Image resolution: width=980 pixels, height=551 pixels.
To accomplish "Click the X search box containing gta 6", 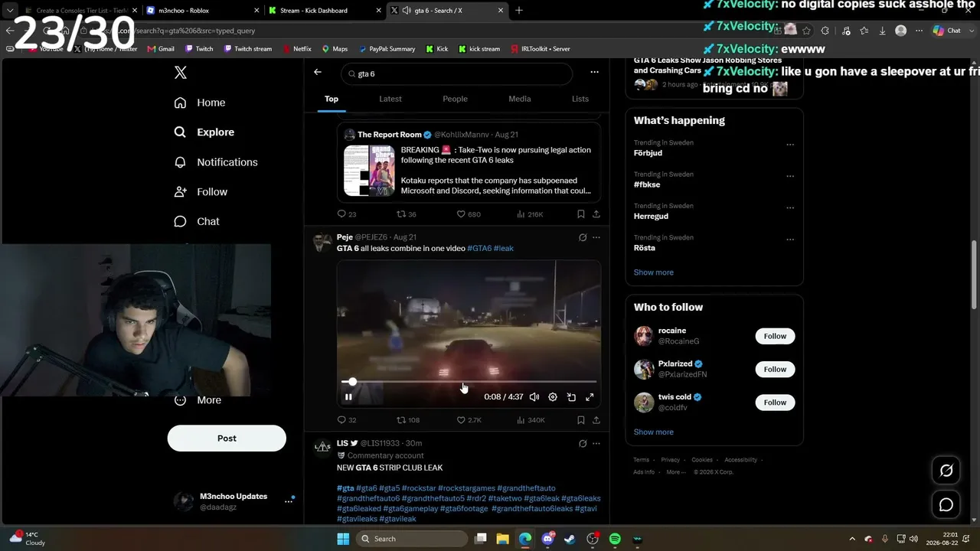I will pos(457,74).
